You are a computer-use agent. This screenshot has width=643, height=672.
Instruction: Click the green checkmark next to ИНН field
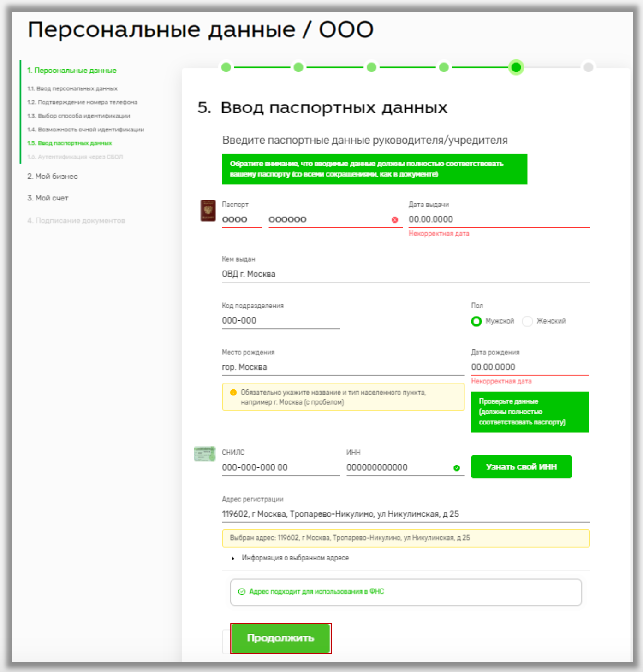tap(456, 469)
